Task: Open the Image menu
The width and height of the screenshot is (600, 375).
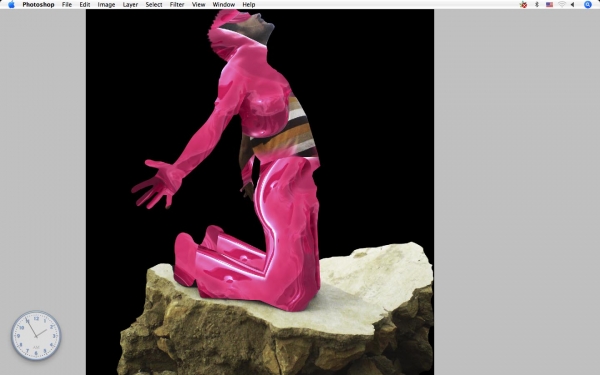Action: 106,5
